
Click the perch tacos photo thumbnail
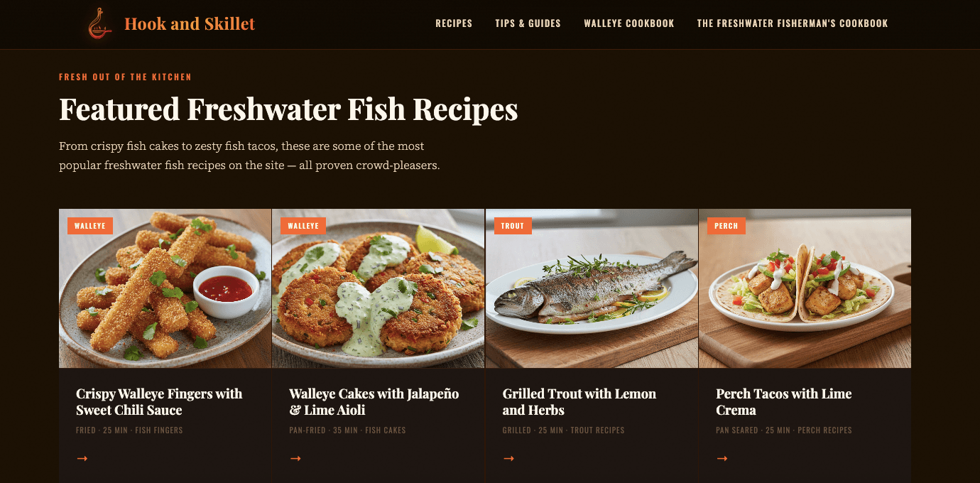coord(805,288)
